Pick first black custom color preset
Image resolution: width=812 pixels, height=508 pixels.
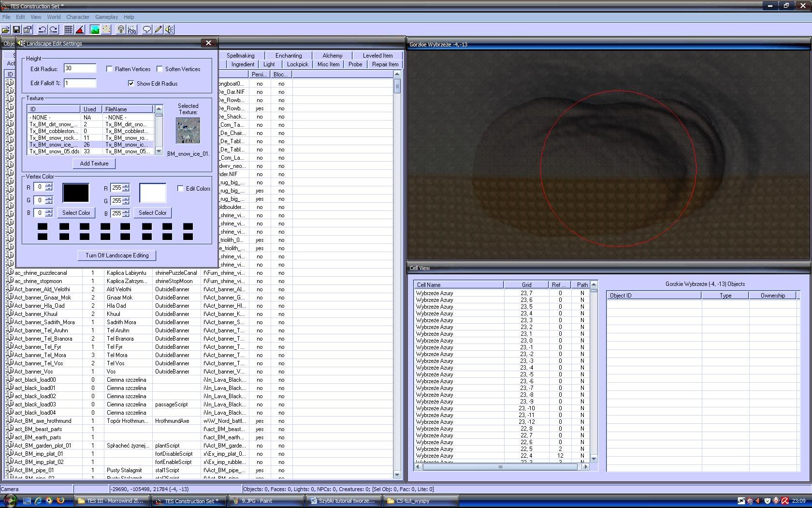(43, 226)
